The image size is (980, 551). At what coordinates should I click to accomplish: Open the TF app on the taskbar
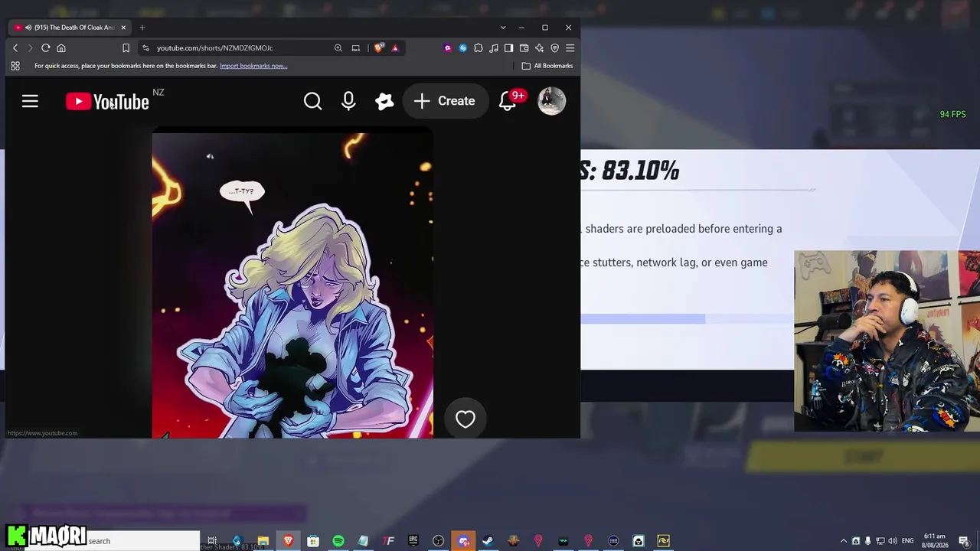388,541
